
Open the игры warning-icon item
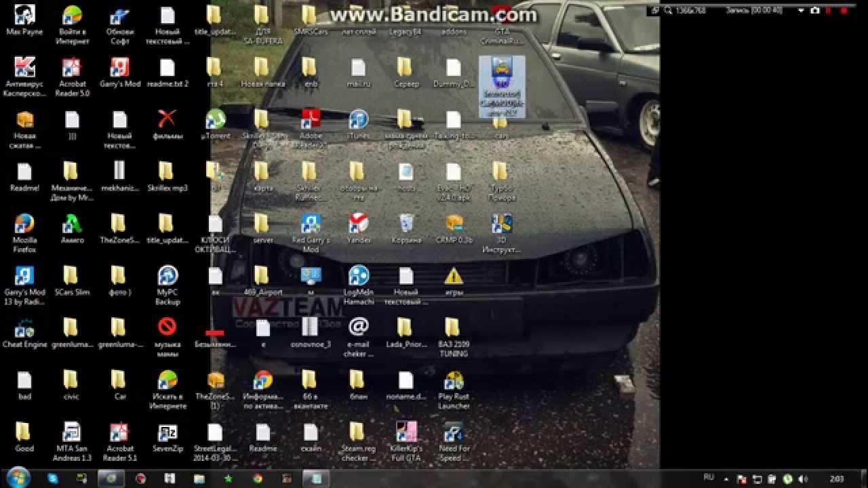click(x=454, y=281)
